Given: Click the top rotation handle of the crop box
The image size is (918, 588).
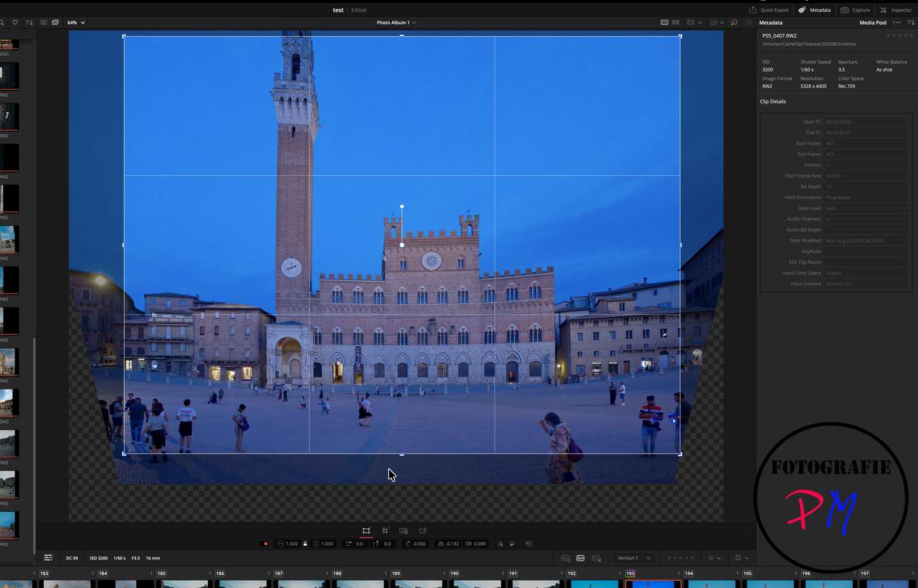Looking at the screenshot, I should click(x=402, y=206).
